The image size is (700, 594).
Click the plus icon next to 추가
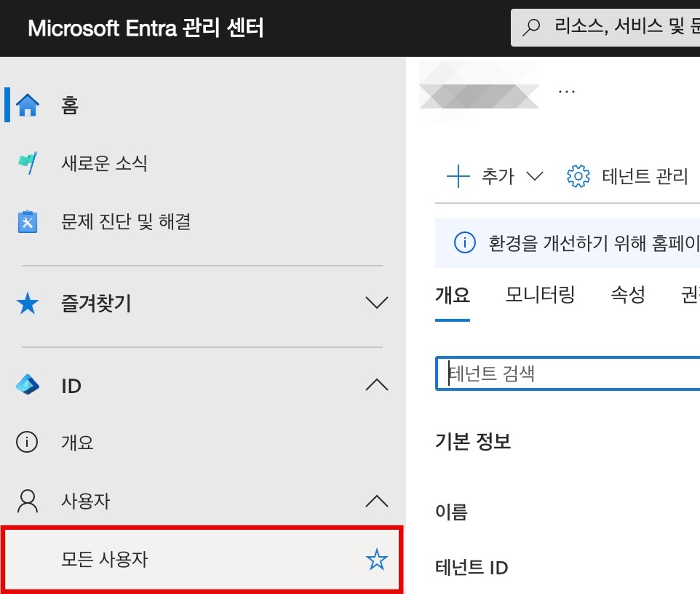tap(458, 176)
